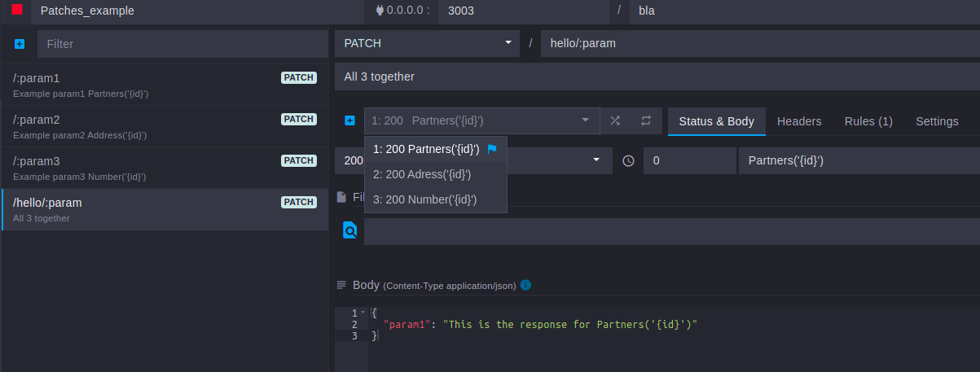980x372 pixels.
Task: Edit the port field 3003
Action: point(523,11)
